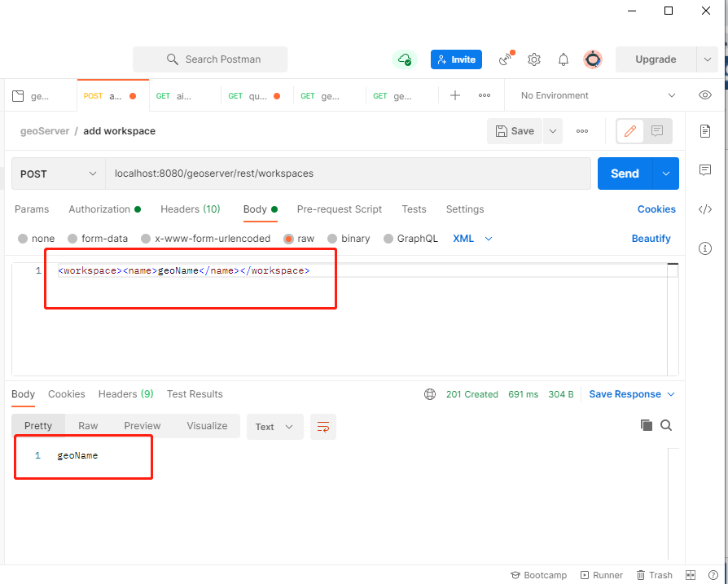The image size is (728, 584).
Task: Check notifications via the bell icon
Action: [x=563, y=59]
